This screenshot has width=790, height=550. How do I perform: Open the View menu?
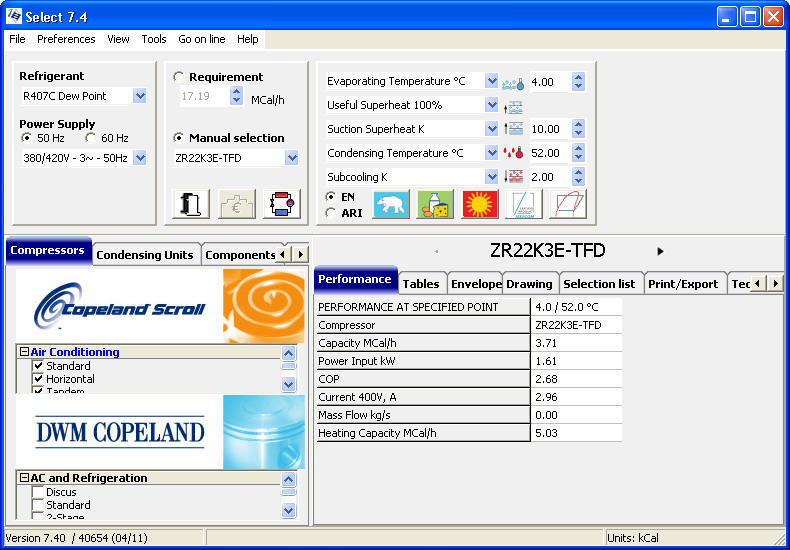(x=118, y=39)
